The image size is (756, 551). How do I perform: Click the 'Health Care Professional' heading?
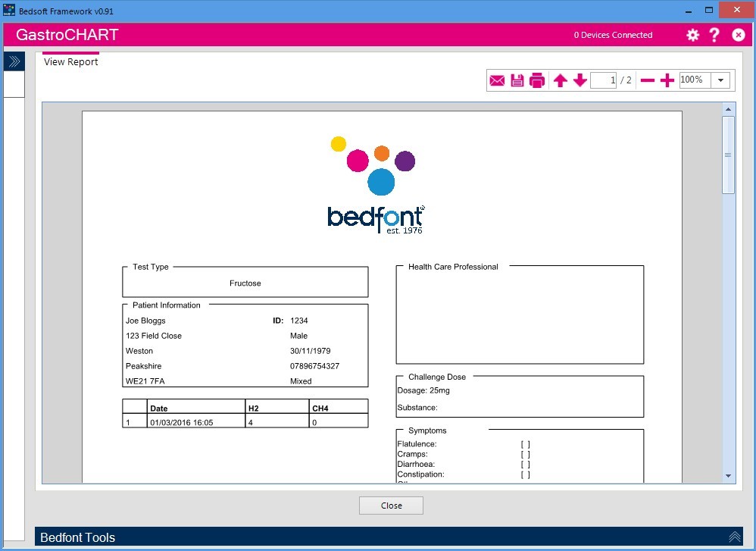(453, 267)
